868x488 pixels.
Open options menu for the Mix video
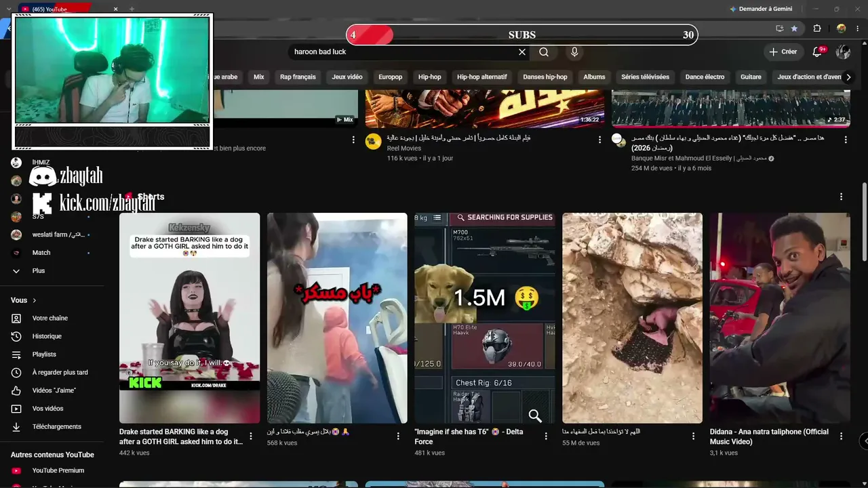point(353,140)
